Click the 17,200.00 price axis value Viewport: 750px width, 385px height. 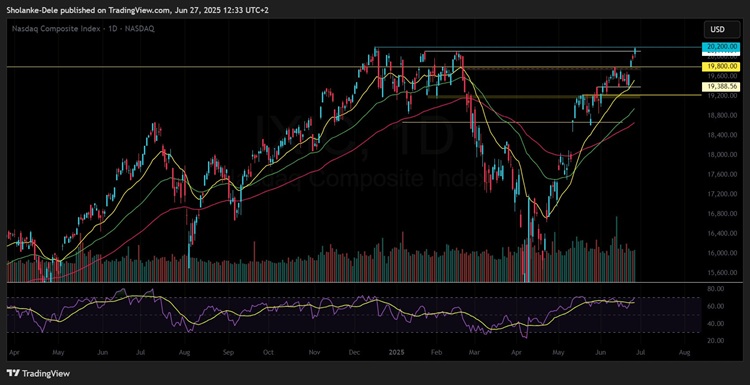(723, 194)
